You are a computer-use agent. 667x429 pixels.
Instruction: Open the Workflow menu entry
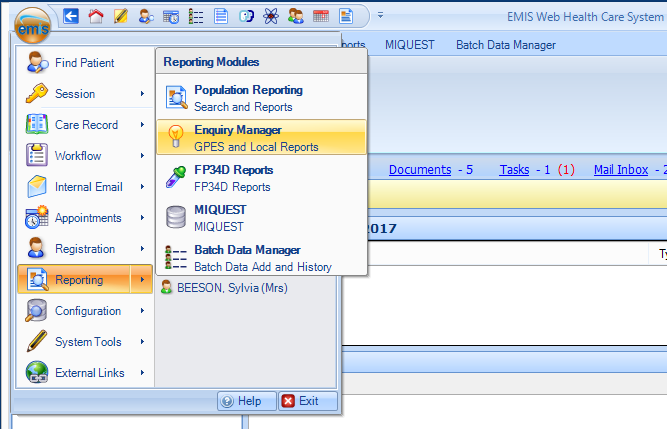(85, 156)
